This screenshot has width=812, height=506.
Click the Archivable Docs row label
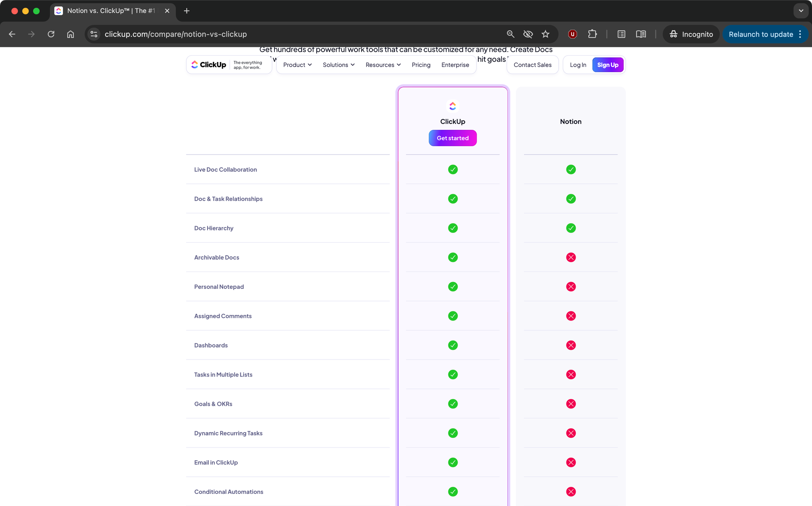[x=216, y=257]
